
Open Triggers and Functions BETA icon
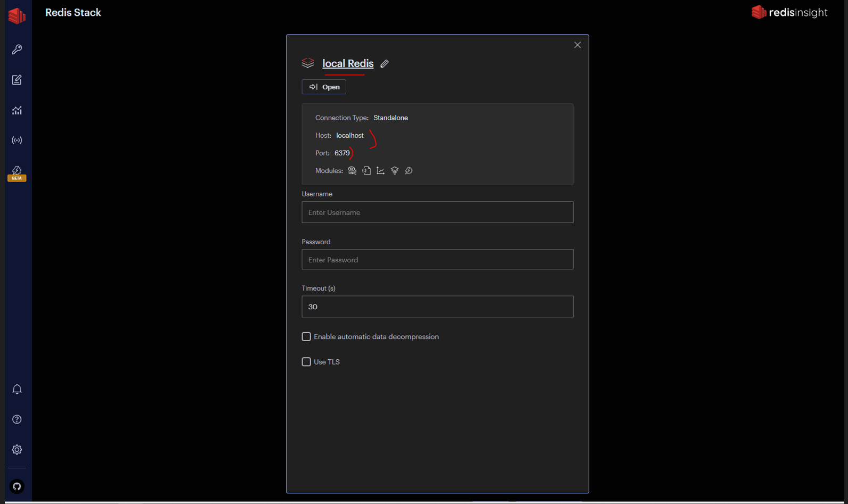(17, 172)
